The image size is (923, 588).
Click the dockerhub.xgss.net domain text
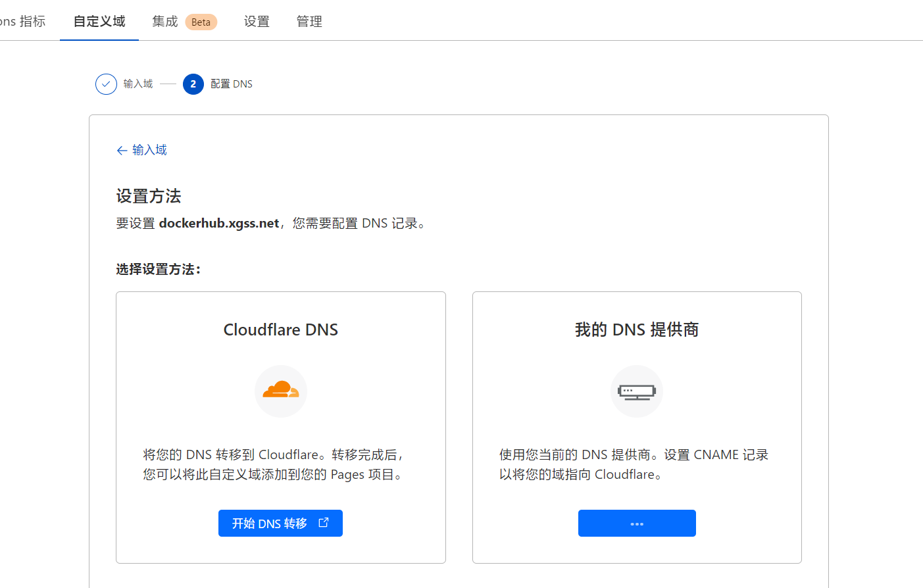tap(219, 224)
